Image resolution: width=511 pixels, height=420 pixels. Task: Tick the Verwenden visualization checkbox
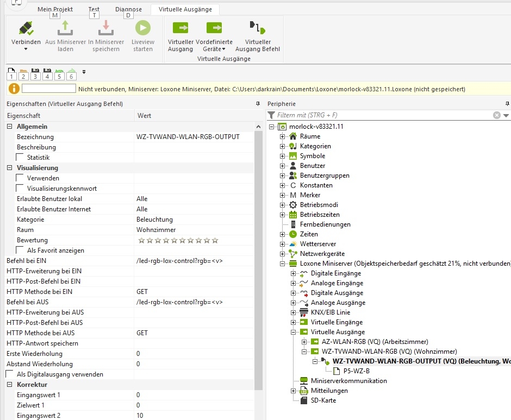(x=20, y=178)
